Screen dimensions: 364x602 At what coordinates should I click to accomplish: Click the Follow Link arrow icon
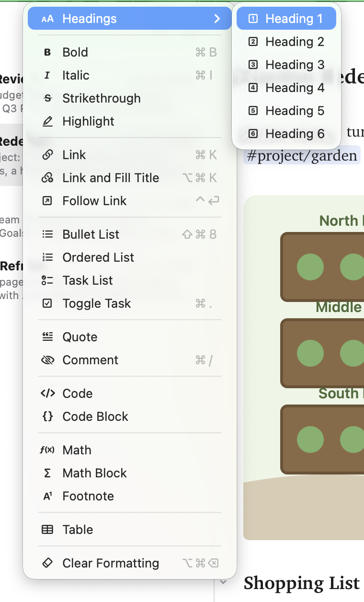pyautogui.click(x=47, y=201)
